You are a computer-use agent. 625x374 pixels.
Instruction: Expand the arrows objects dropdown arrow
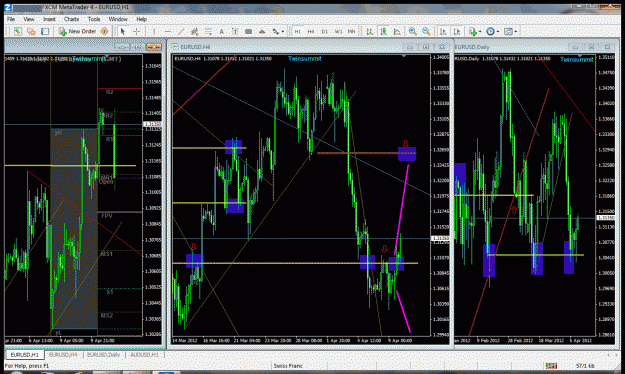coord(283,31)
